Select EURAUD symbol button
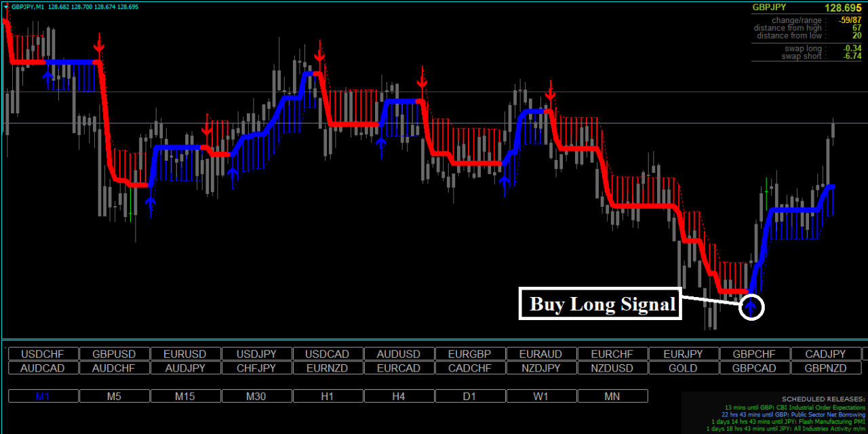The image size is (868, 434). pyautogui.click(x=541, y=354)
